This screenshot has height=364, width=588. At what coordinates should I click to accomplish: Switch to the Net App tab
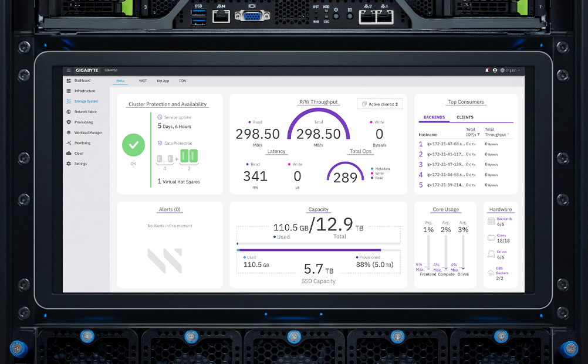163,80
